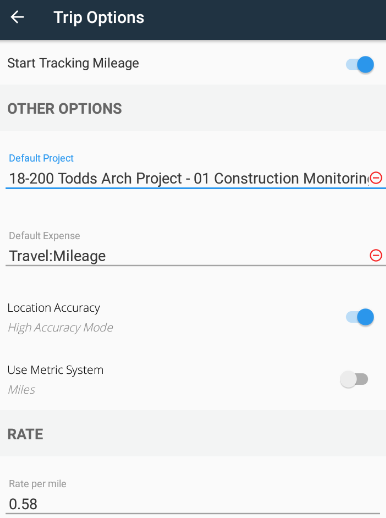This screenshot has height=518, width=386.
Task: Tap the Default Expense field label
Action: [44, 236]
